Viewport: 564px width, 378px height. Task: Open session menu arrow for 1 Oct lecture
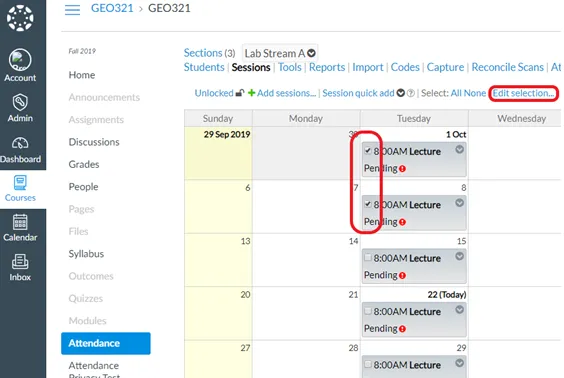pyautogui.click(x=459, y=149)
